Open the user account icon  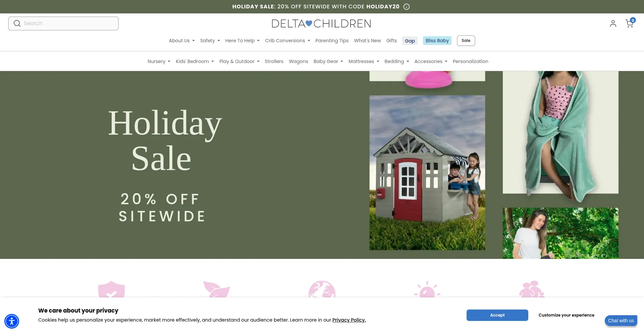tap(613, 23)
